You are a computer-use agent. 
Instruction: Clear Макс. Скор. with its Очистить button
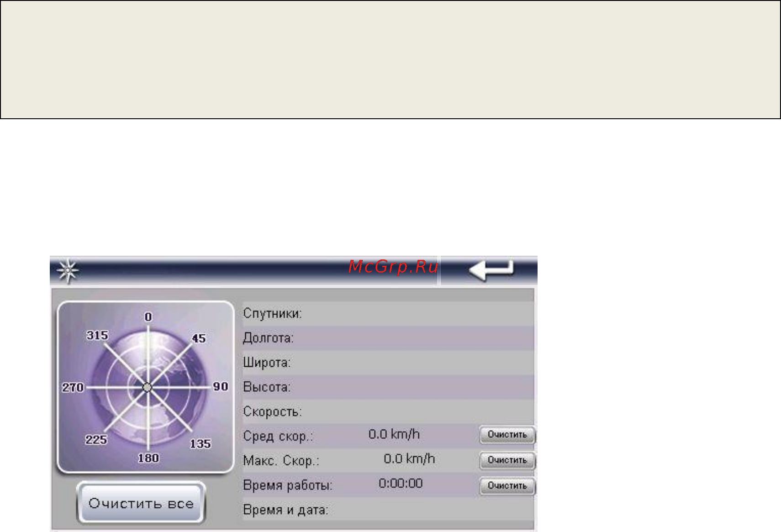(507, 460)
